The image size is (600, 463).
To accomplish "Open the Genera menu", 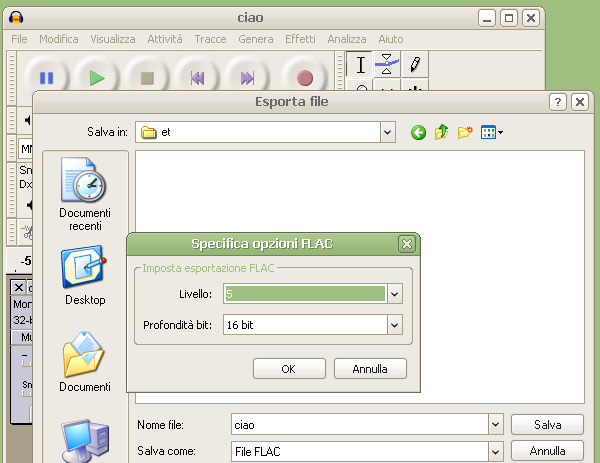I will click(x=256, y=39).
